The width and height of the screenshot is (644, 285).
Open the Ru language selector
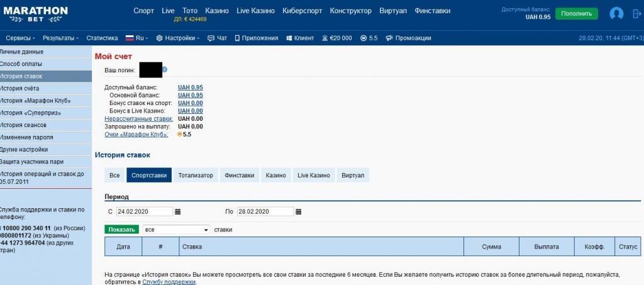[137, 38]
